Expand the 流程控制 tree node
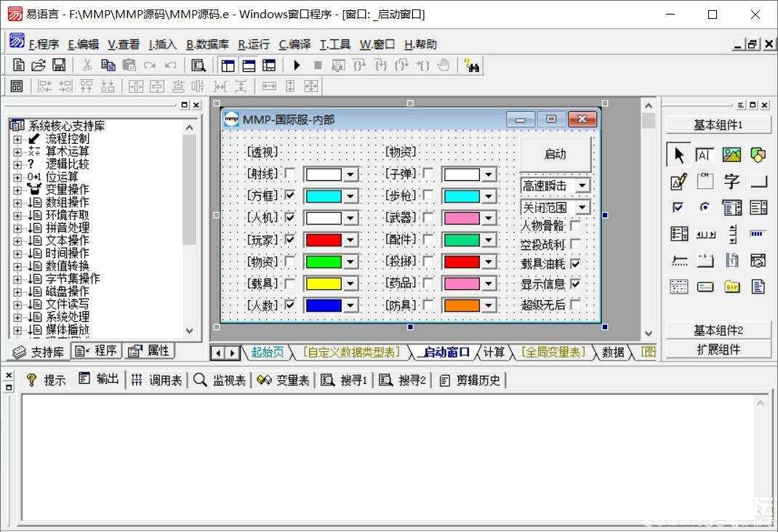Screen dimensions: 778x532 pyautogui.click(x=17, y=140)
